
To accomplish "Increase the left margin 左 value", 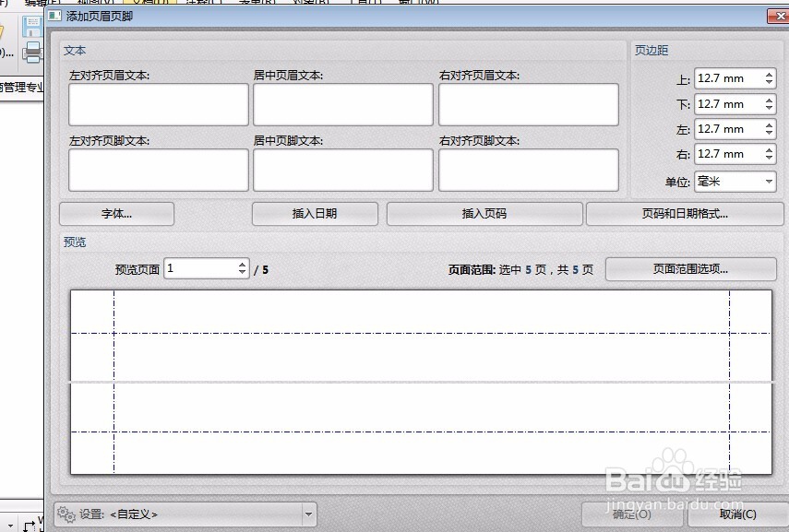I will coord(770,124).
